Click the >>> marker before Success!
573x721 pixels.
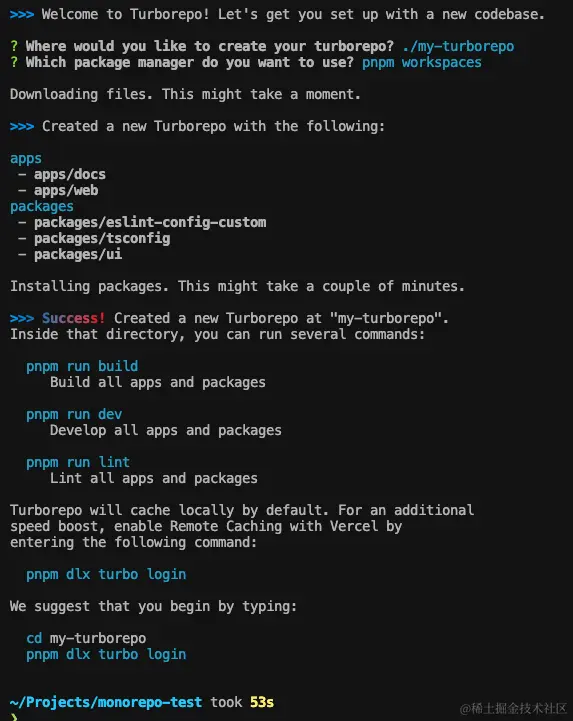pos(22,318)
